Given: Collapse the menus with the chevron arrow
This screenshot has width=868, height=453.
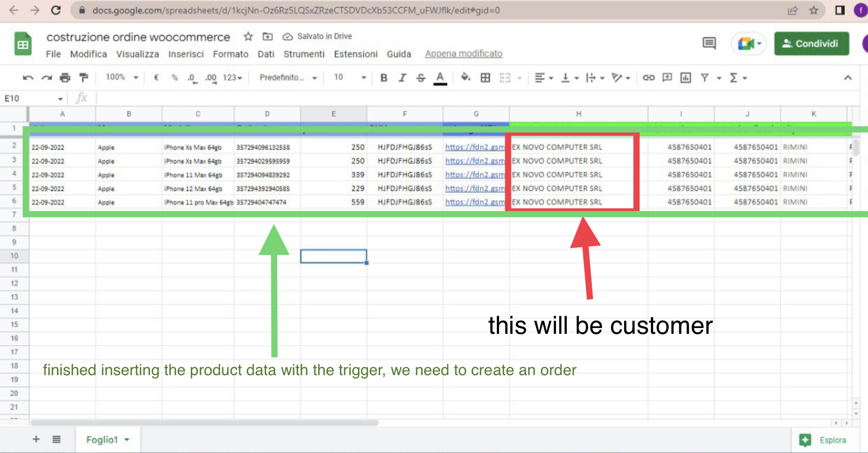Looking at the screenshot, I should (848, 78).
